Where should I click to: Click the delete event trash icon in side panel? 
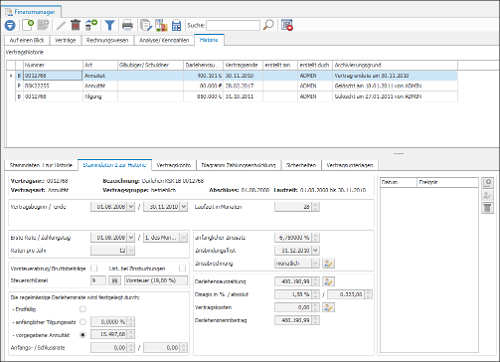(x=488, y=208)
